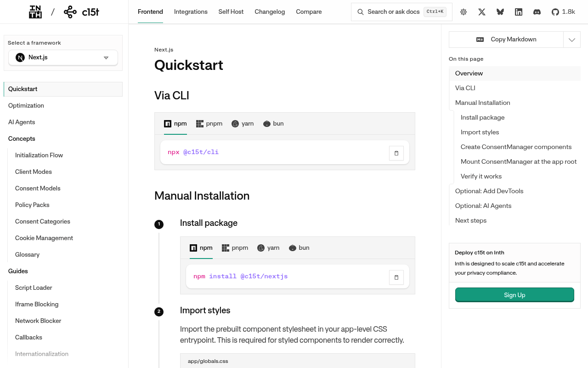Expand the Copy Markdown options chevron
588x368 pixels.
click(x=572, y=40)
